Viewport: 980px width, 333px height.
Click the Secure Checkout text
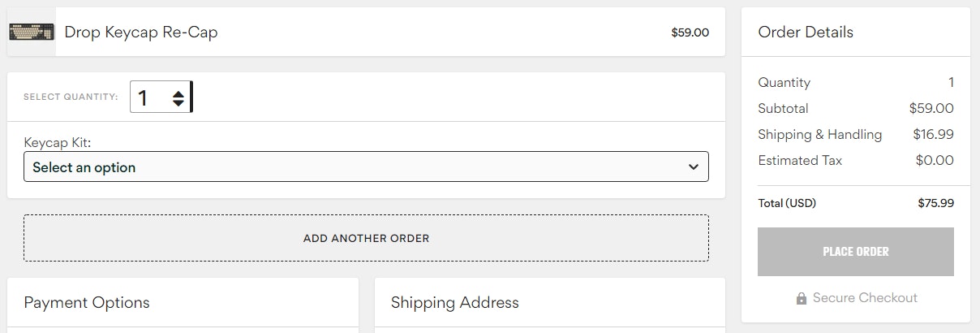pyautogui.click(x=865, y=298)
